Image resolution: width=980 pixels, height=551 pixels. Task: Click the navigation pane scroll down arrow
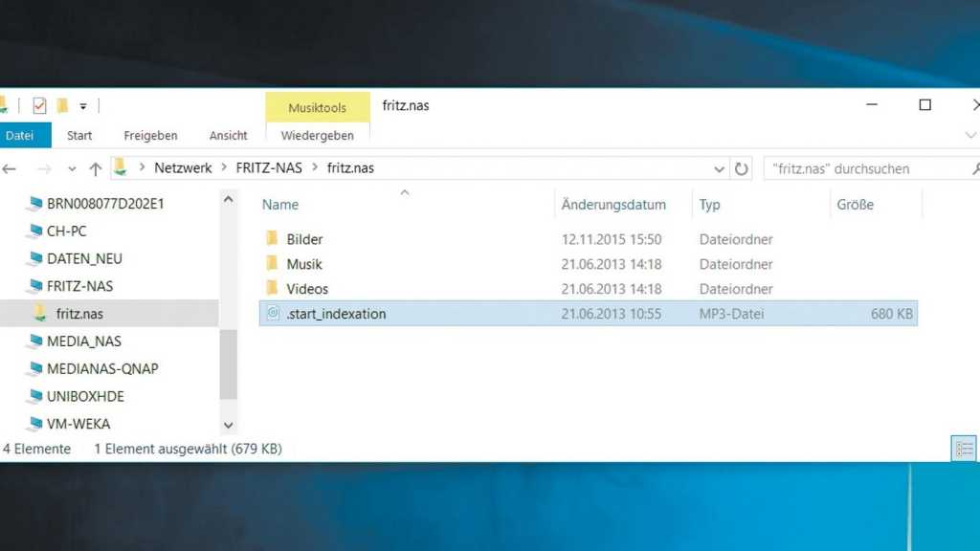[228, 426]
